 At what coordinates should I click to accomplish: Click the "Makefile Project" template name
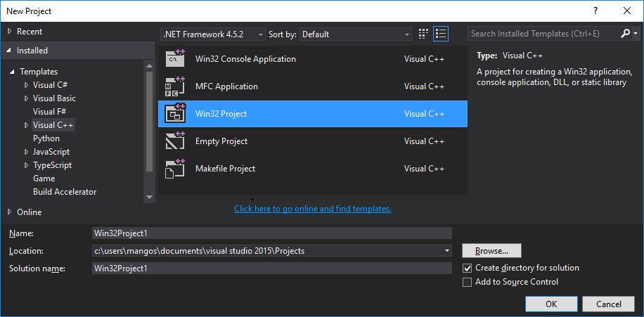click(x=226, y=169)
